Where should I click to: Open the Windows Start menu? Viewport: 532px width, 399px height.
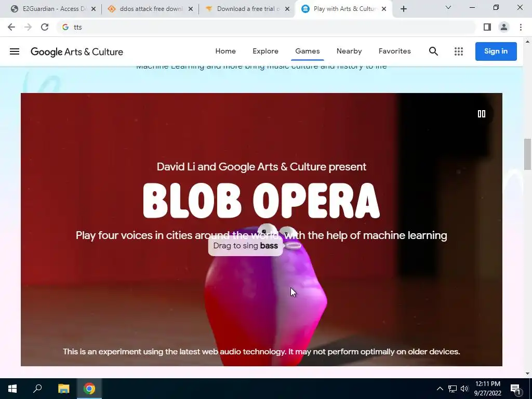pos(12,389)
